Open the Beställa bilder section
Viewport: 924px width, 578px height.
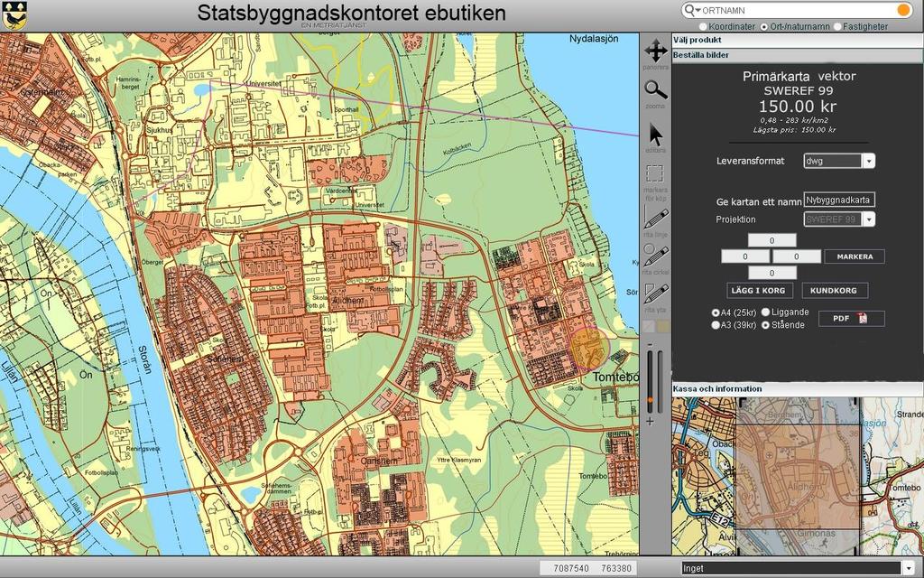[798, 55]
